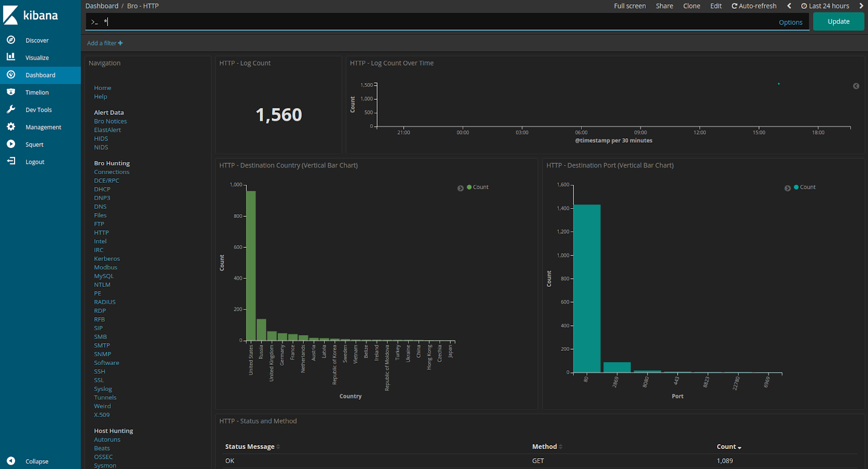Viewport: 868px width, 469px height.
Task: Open ElastAlert link
Action: pyautogui.click(x=107, y=130)
